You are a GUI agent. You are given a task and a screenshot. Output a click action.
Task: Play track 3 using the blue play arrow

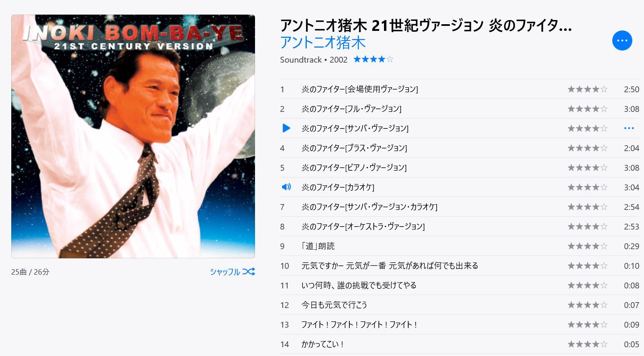(x=286, y=128)
